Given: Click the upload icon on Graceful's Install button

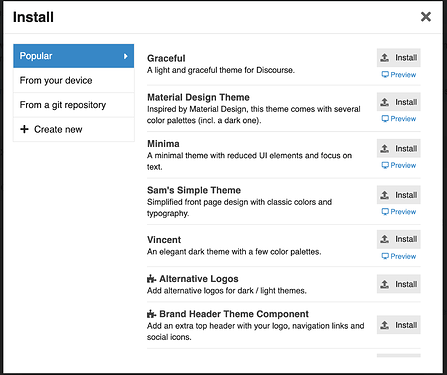Looking at the screenshot, I should pos(385,58).
